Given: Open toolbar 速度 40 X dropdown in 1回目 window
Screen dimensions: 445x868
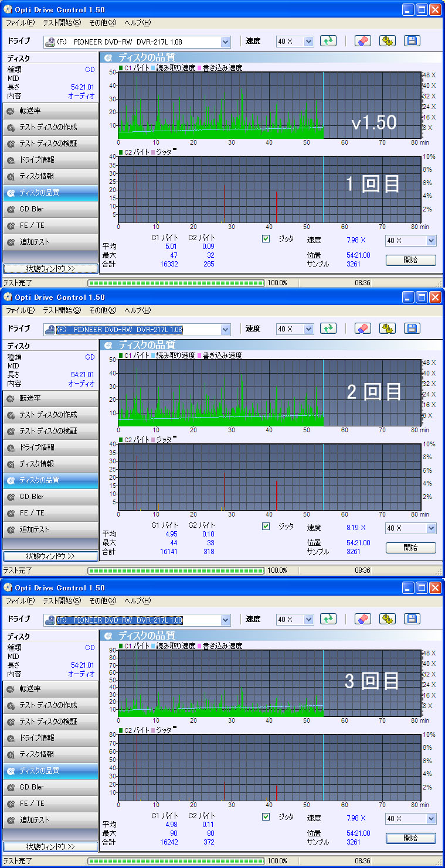Looking at the screenshot, I should pos(308,42).
